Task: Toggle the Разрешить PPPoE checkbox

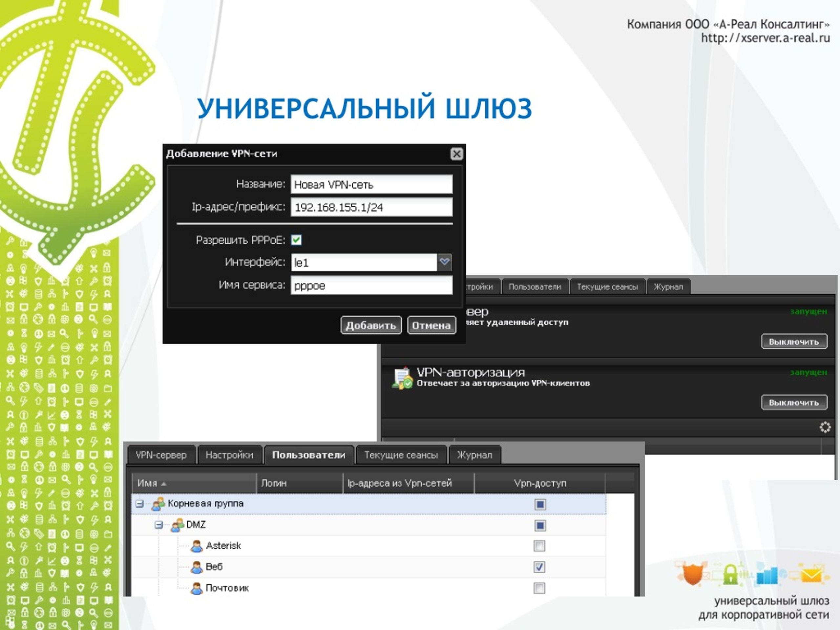Action: (296, 240)
